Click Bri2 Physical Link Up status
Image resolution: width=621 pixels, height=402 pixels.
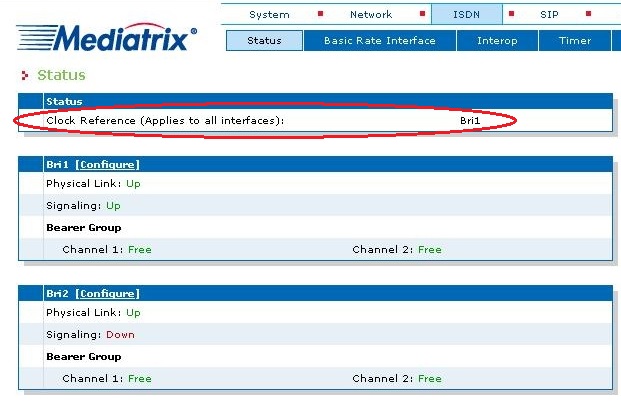pyautogui.click(x=133, y=313)
